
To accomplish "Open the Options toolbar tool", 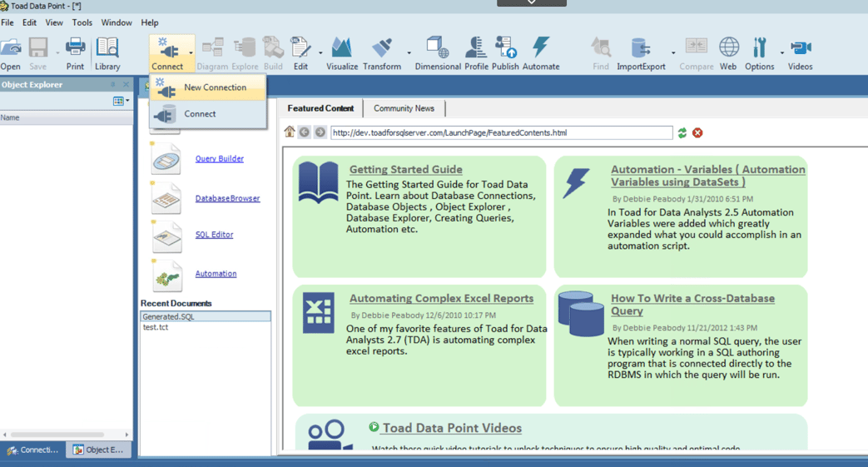I will pos(760,53).
